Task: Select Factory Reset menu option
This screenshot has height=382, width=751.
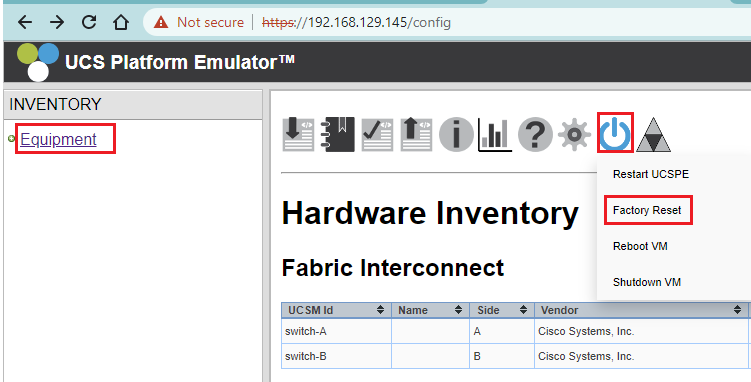Action: coord(647,210)
